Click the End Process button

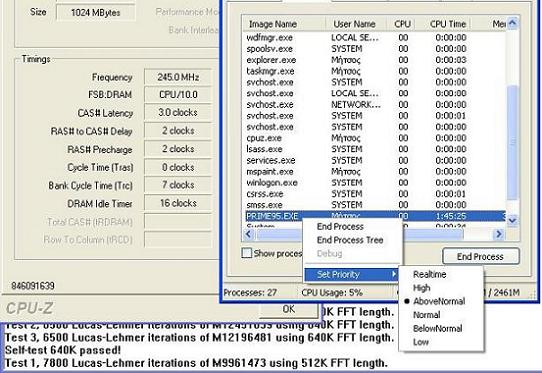(480, 257)
